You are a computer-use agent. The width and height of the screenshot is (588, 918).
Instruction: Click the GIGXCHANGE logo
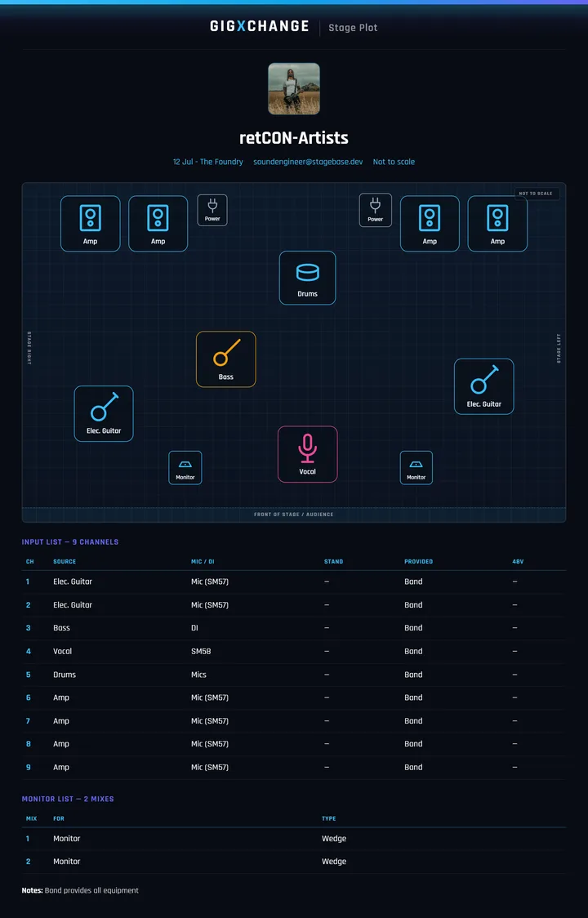click(x=260, y=26)
